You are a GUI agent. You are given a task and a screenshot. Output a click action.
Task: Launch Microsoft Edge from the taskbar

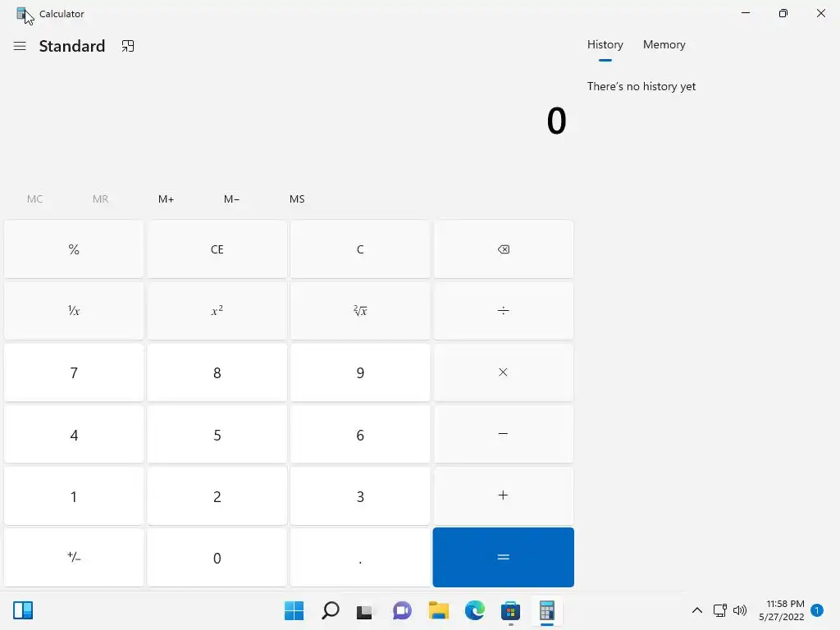475,610
